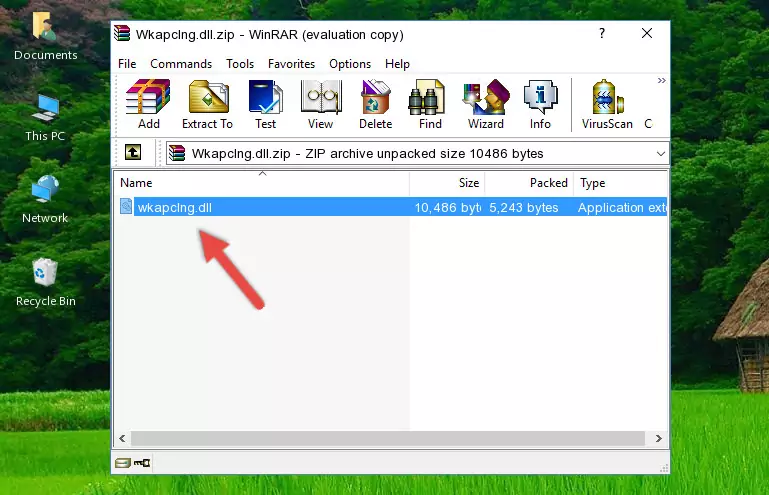This screenshot has width=769, height=495.
Task: Open the View file tool
Action: pos(321,104)
